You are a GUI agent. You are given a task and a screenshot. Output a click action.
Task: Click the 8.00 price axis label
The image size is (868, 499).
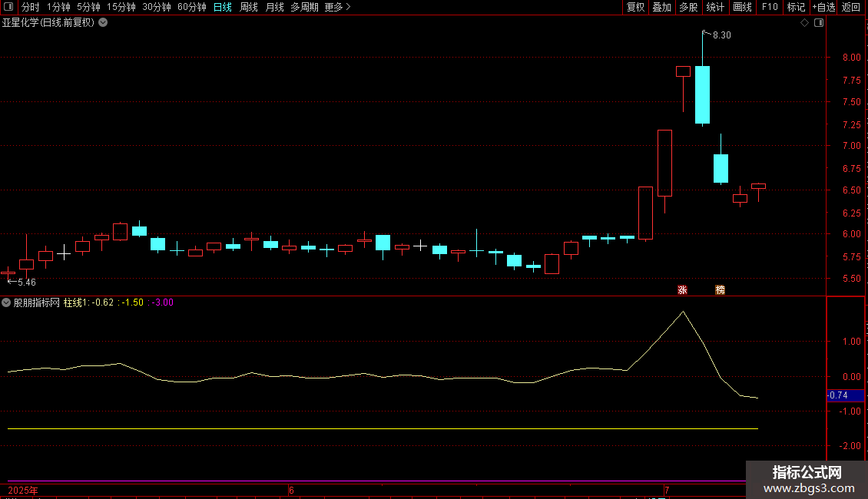coord(851,57)
